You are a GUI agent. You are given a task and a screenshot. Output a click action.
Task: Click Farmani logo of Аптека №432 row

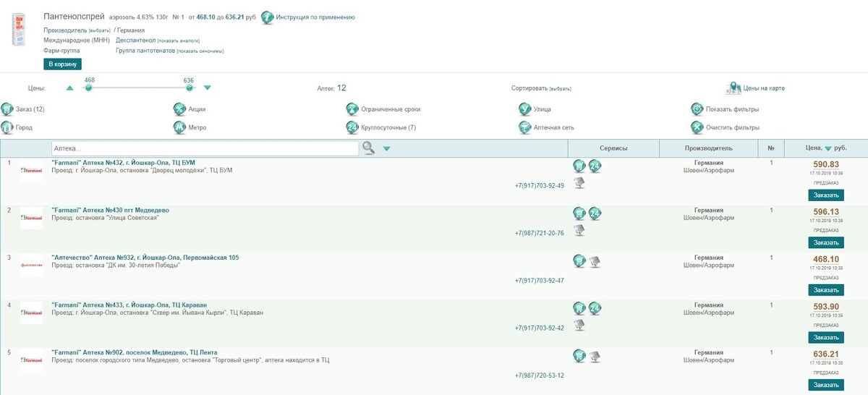(31, 171)
